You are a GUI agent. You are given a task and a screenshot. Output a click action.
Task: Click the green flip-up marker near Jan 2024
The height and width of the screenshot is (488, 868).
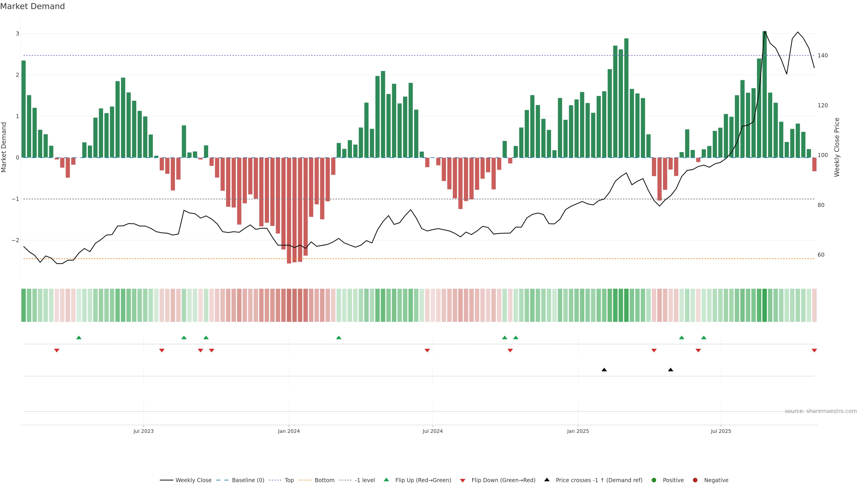pos(339,338)
